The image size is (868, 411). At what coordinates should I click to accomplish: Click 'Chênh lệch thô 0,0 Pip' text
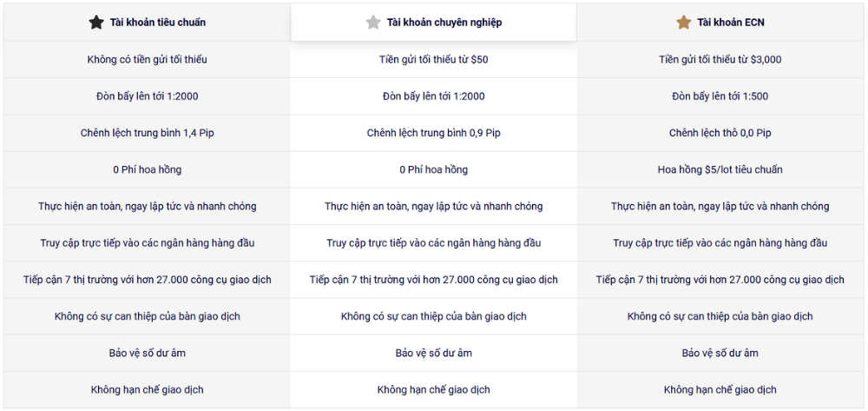pyautogui.click(x=720, y=133)
